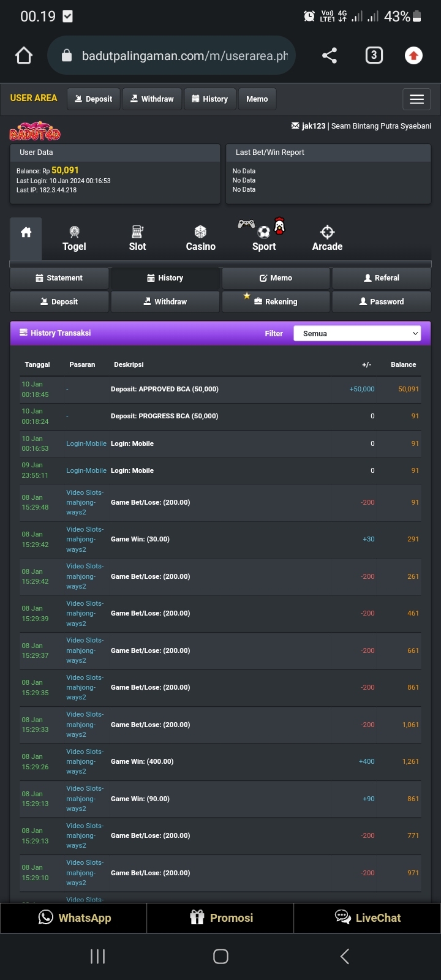Contact support via WhatsApp
The width and height of the screenshot is (441, 980).
point(74,918)
